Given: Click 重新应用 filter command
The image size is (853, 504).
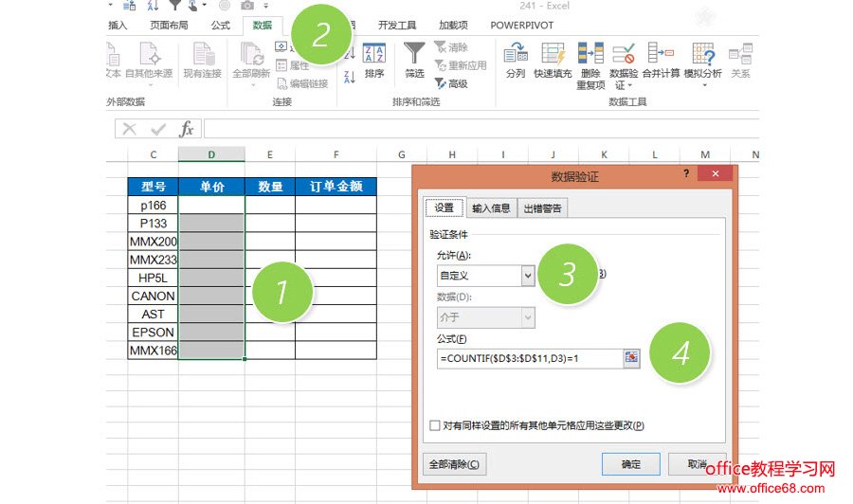Looking at the screenshot, I should [x=461, y=65].
